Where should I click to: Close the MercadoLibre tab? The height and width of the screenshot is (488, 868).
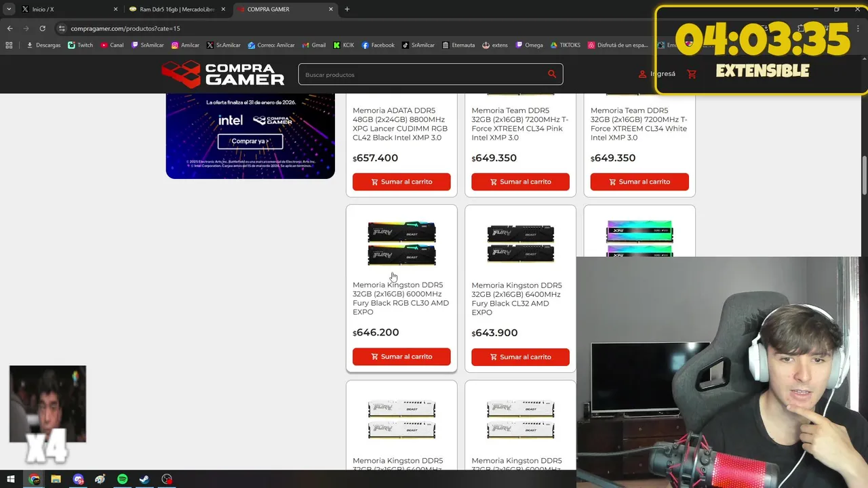coord(223,9)
